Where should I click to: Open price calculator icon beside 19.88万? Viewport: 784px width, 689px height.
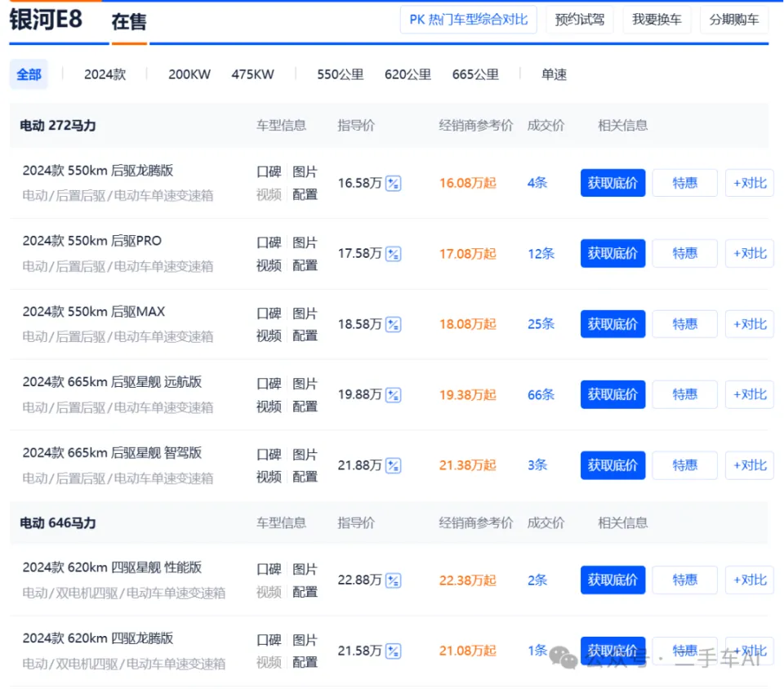(394, 395)
